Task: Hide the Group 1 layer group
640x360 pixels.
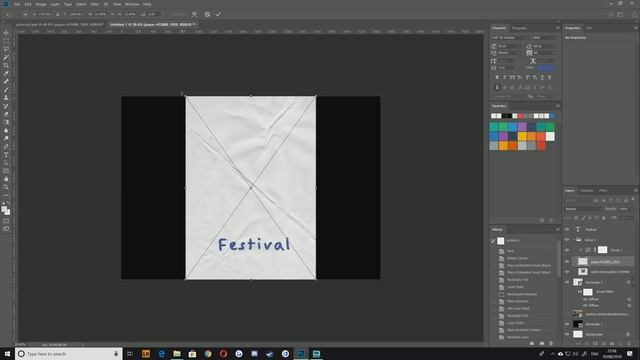Action: coord(567,240)
